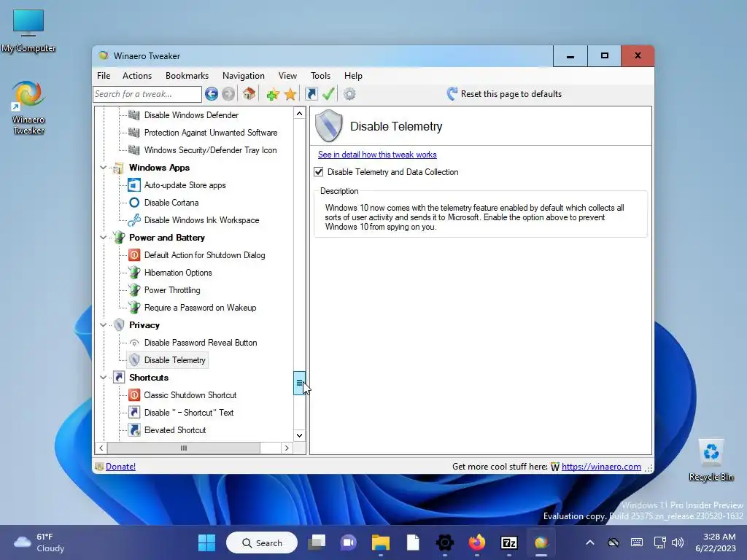Click the greyed Forward navigation arrow
This screenshot has width=747, height=560.
(228, 94)
